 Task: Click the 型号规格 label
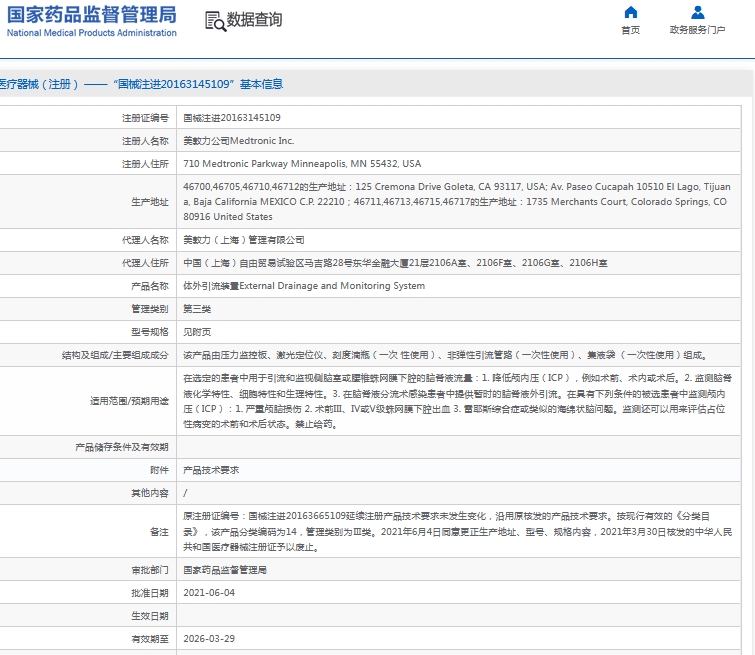tap(150, 332)
